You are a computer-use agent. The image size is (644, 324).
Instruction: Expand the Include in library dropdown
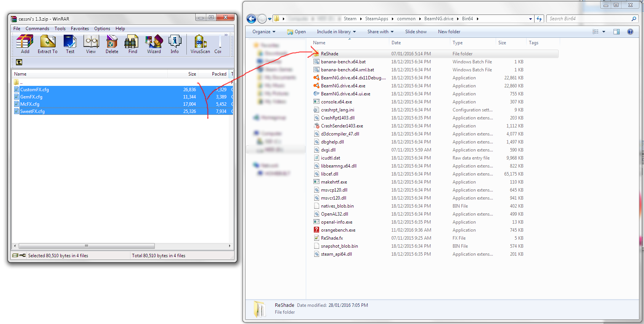tap(336, 32)
